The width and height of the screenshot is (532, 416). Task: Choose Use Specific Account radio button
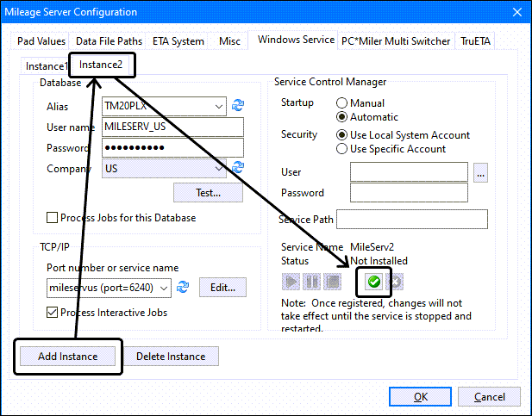coord(341,149)
